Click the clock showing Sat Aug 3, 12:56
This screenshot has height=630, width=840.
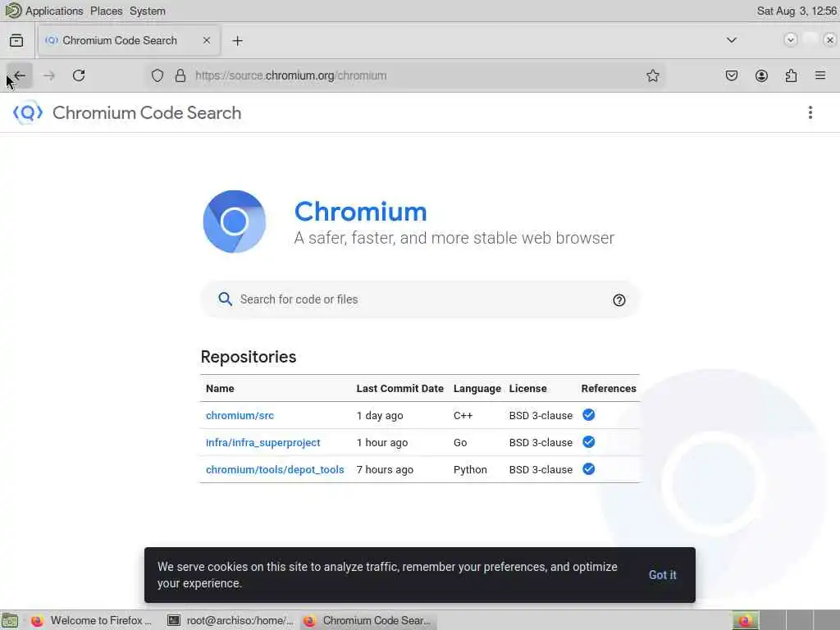pos(797,11)
